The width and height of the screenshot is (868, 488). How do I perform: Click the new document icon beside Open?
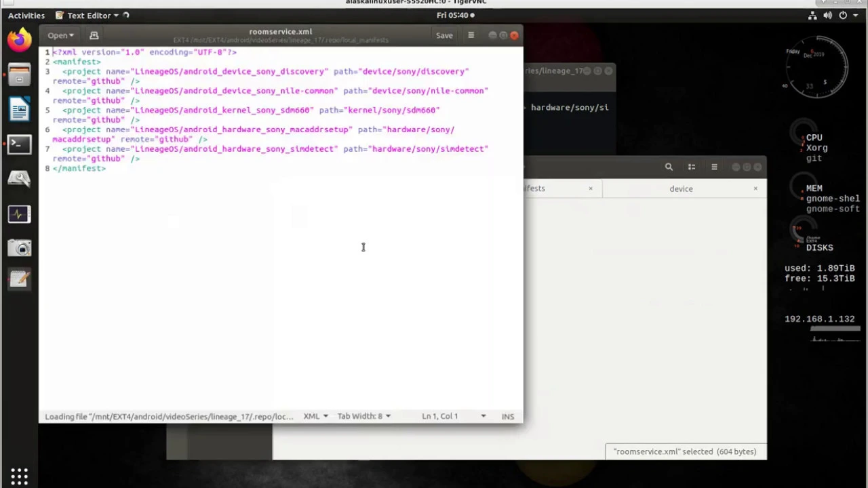coord(94,35)
